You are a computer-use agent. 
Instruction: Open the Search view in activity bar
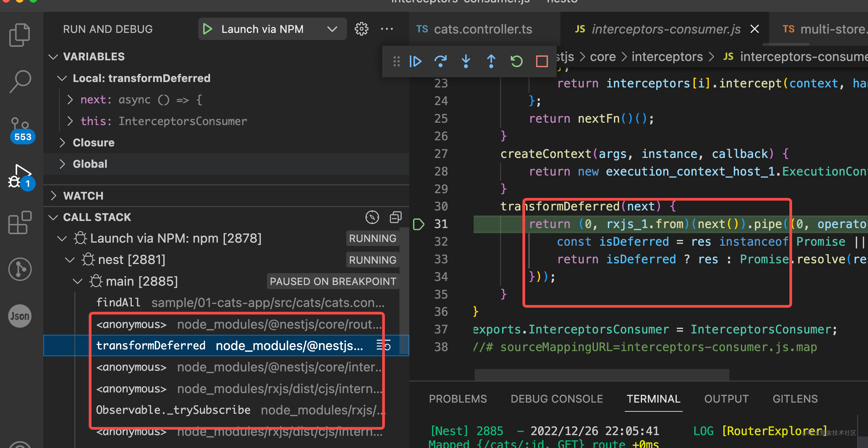pyautogui.click(x=20, y=81)
